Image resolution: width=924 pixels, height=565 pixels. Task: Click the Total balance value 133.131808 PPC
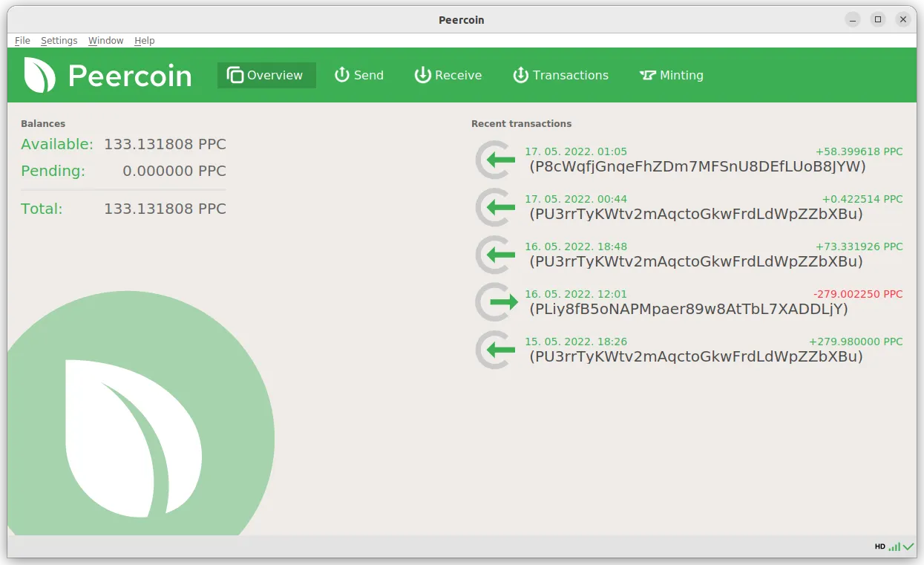(165, 209)
